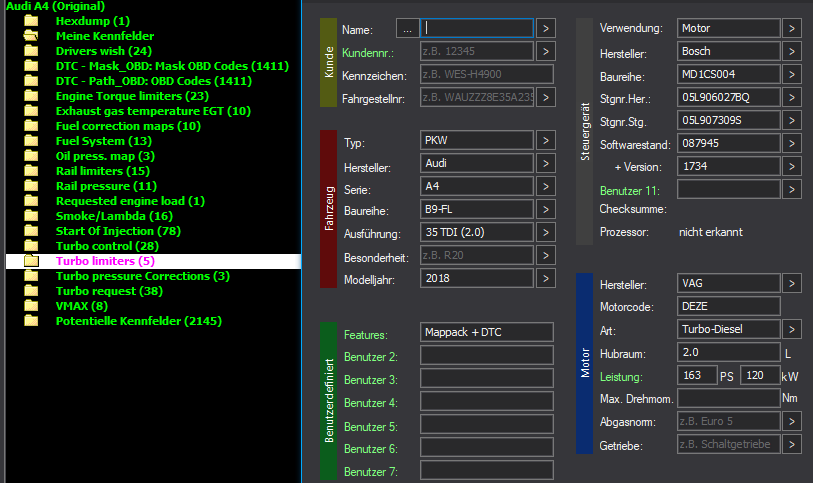Click the Name field arrow button

(545, 28)
